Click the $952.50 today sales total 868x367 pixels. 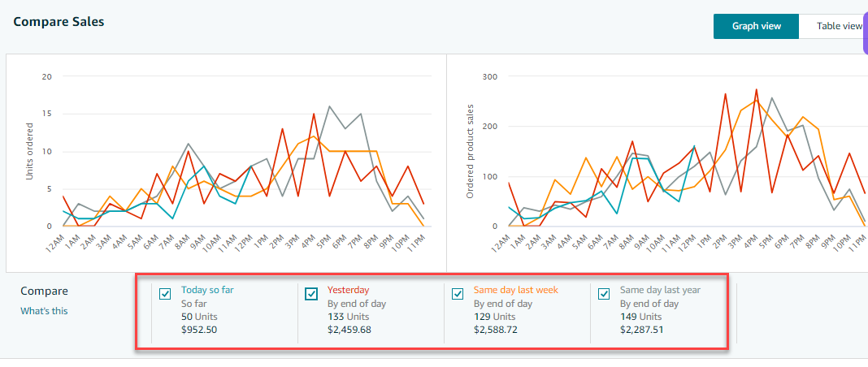(199, 329)
